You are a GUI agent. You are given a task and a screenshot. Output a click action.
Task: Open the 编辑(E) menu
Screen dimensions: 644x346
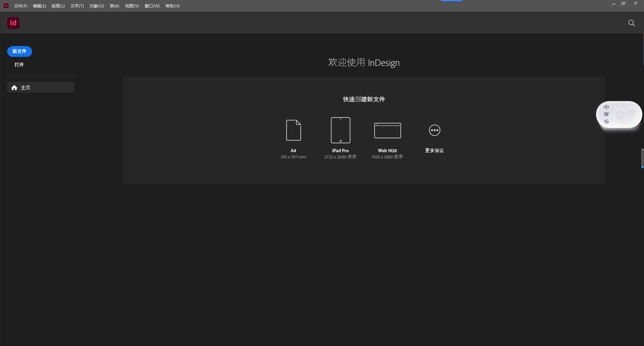click(39, 6)
